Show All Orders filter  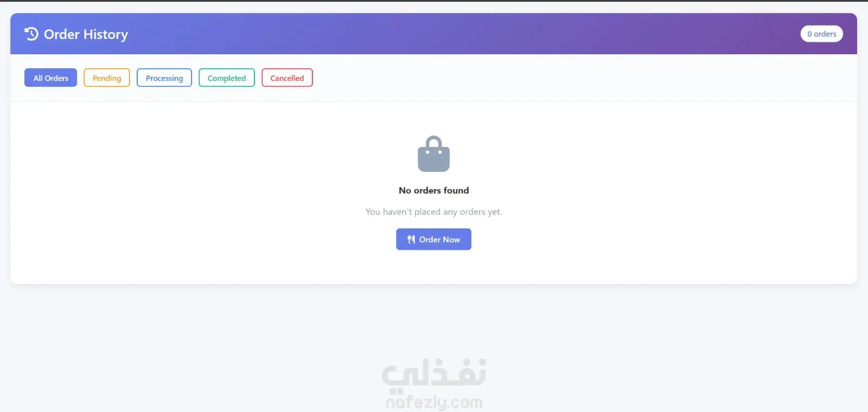coord(50,78)
